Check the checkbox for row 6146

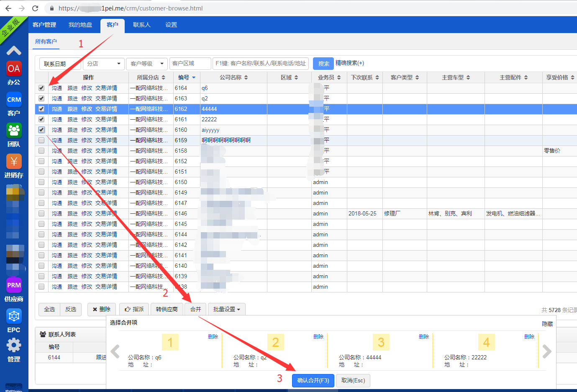click(x=41, y=213)
